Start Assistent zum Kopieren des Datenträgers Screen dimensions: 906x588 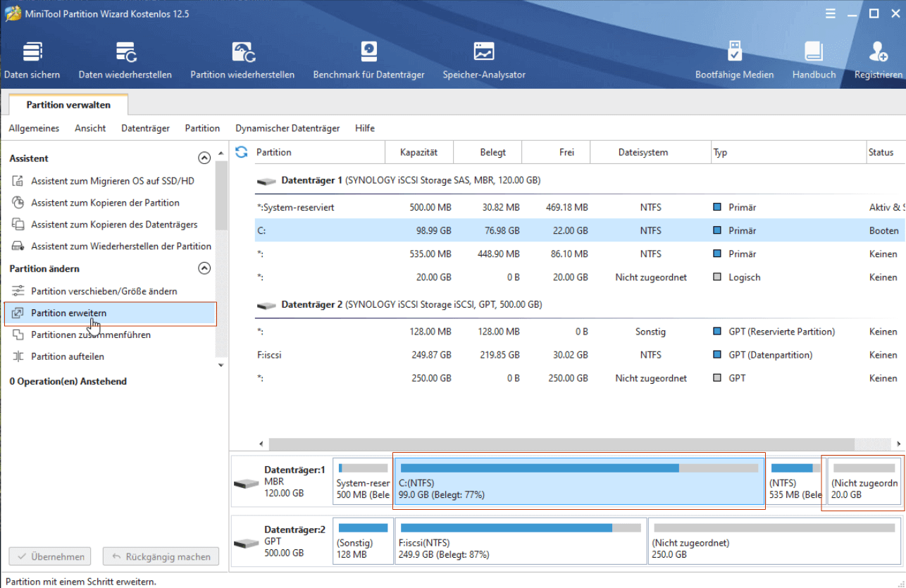pyautogui.click(x=114, y=225)
